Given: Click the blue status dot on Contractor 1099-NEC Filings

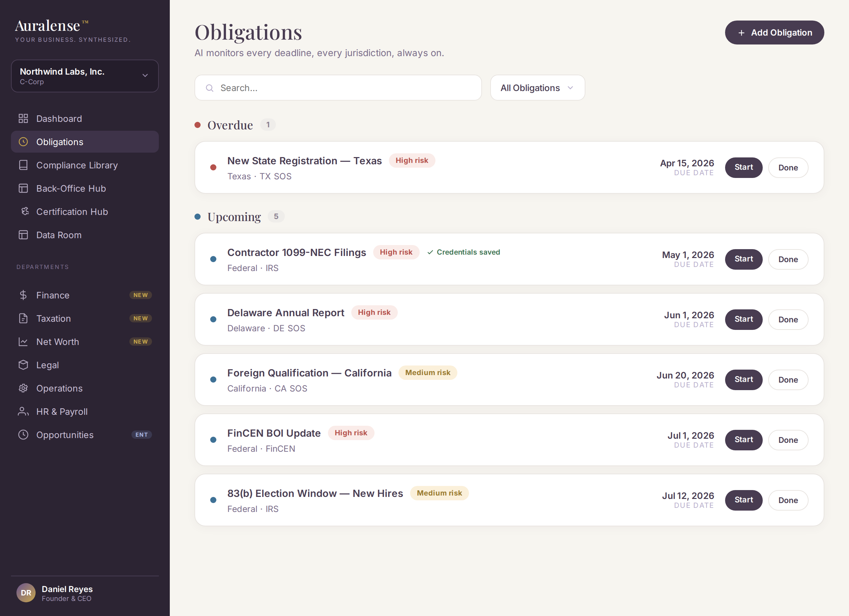Looking at the screenshot, I should [213, 259].
